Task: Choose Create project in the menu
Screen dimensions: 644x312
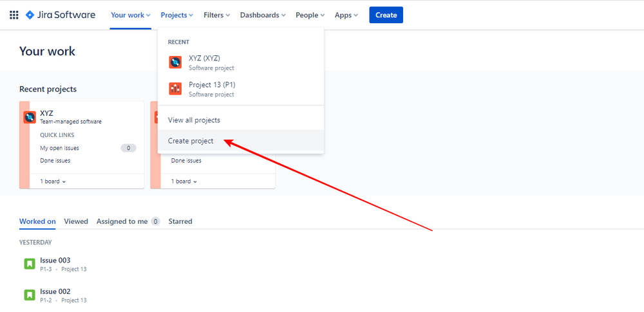Action: pyautogui.click(x=241, y=141)
